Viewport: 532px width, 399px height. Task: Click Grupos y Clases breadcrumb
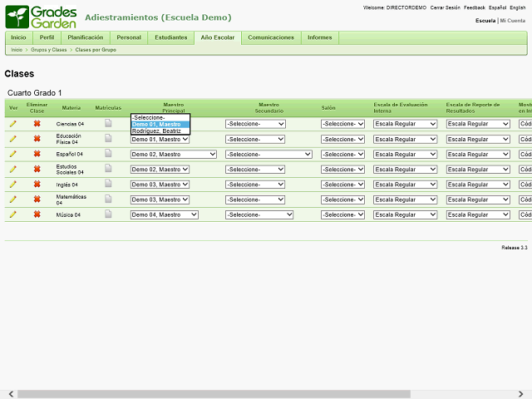click(48, 50)
